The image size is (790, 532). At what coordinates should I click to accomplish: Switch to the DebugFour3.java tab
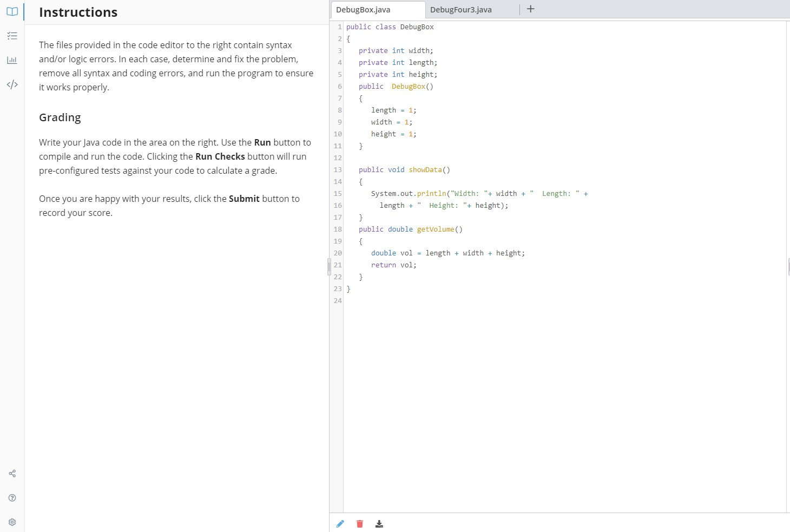pos(460,9)
